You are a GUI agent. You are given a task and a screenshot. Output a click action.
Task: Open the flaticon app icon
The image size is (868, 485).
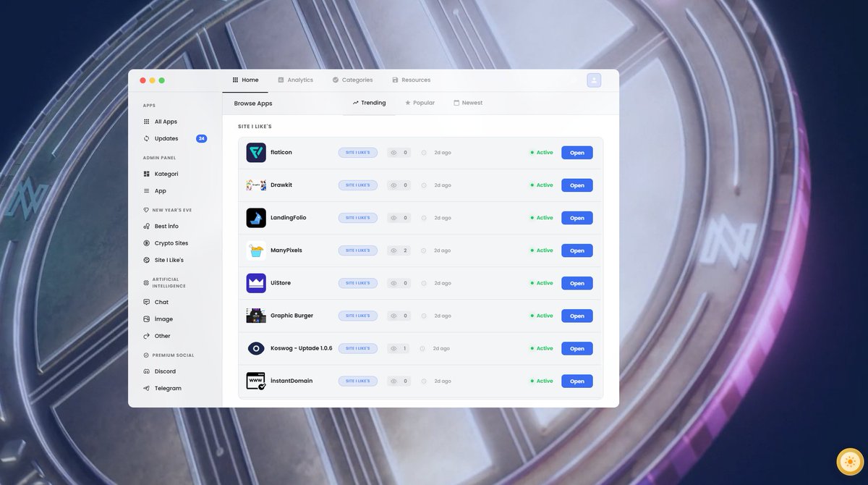click(x=255, y=152)
